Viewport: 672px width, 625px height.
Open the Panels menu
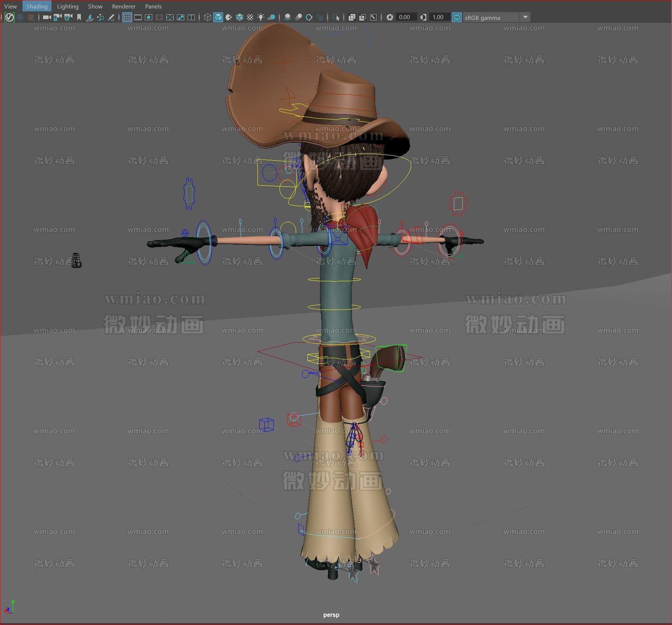click(x=153, y=6)
